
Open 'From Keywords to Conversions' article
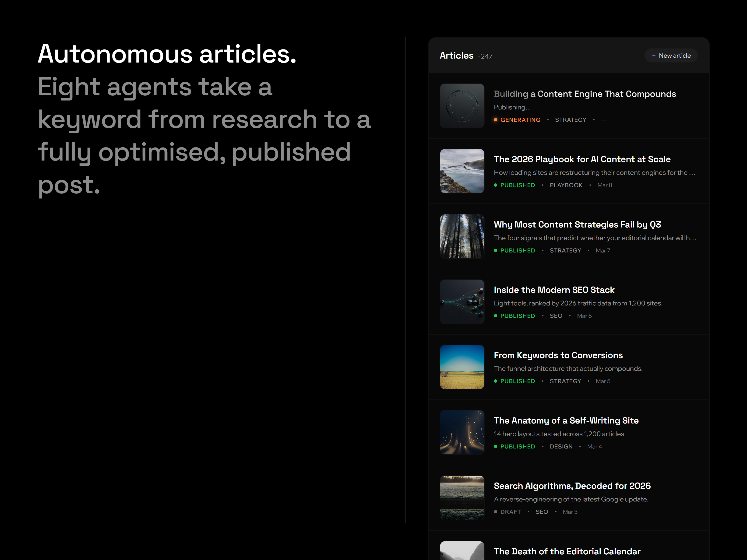(558, 355)
